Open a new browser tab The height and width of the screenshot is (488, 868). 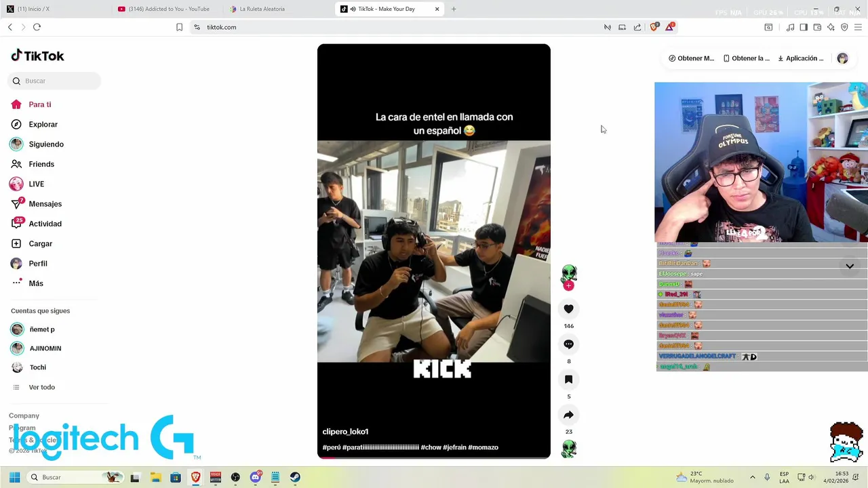[x=454, y=9]
